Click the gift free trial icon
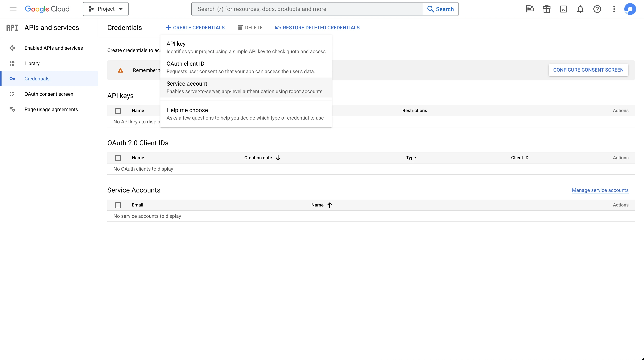The height and width of the screenshot is (360, 644). (546, 9)
